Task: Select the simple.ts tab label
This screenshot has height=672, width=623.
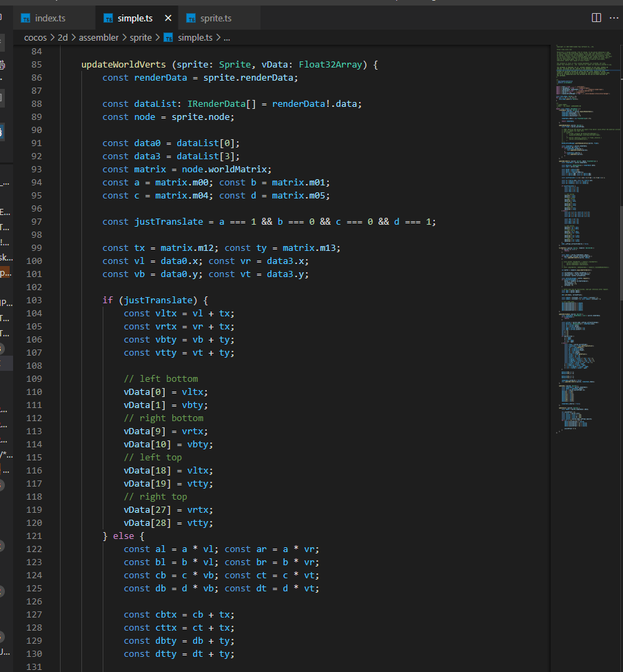Action: pos(134,18)
